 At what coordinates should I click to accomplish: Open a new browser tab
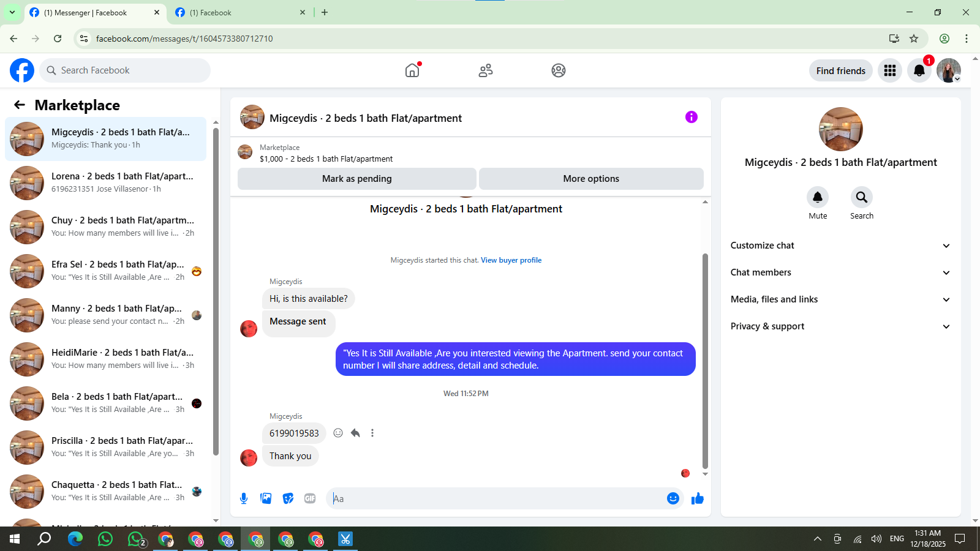(325, 12)
